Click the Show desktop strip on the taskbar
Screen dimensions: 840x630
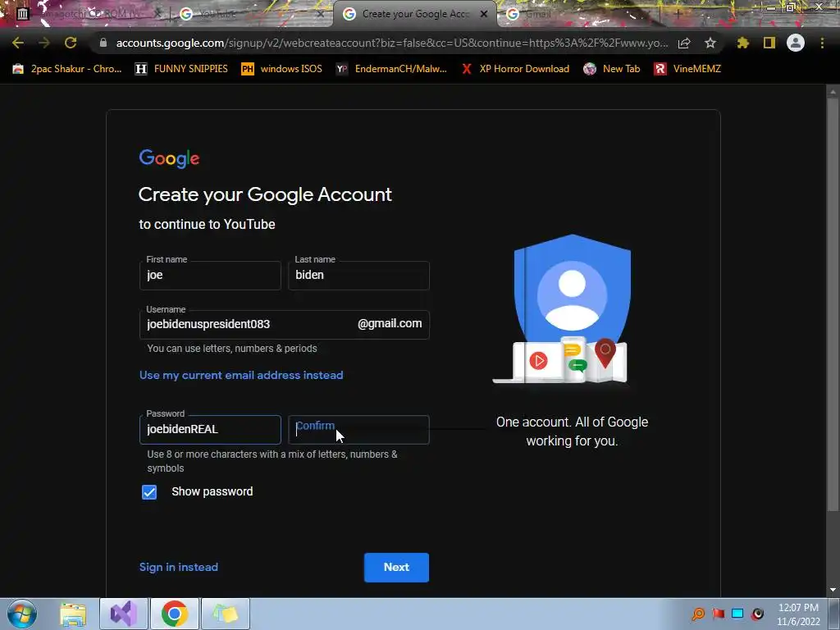tap(834, 614)
